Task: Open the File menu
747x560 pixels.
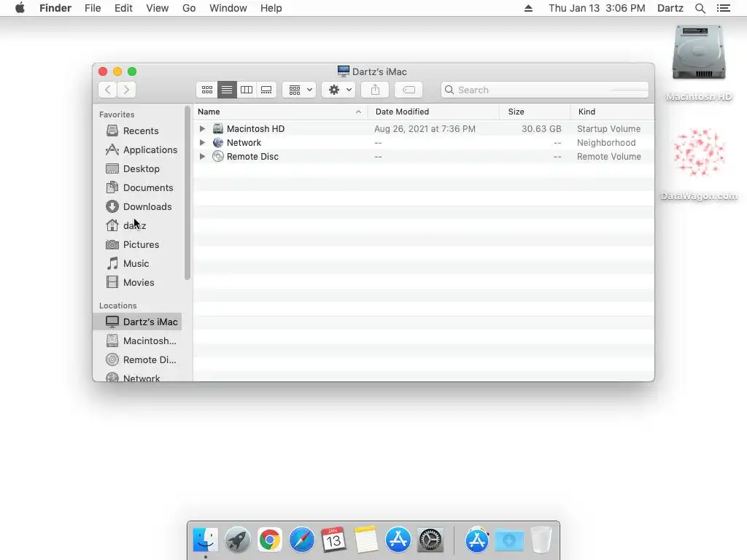Action: [93, 8]
